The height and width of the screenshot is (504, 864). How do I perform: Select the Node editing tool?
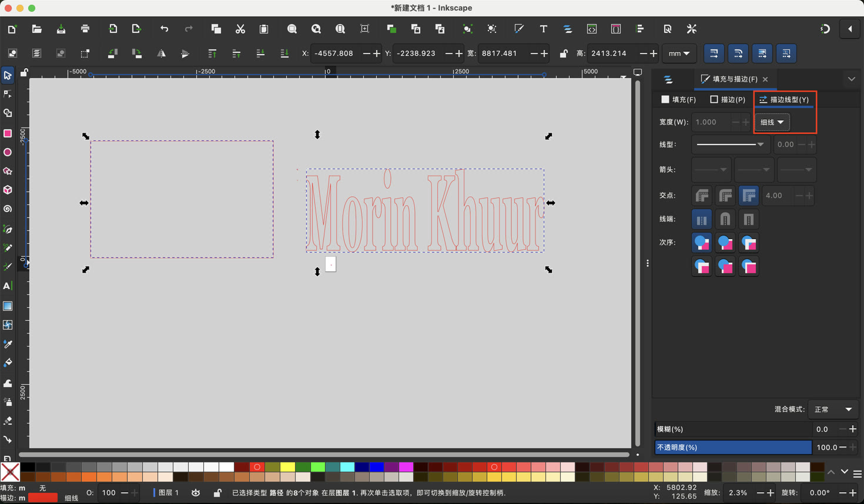coord(8,94)
